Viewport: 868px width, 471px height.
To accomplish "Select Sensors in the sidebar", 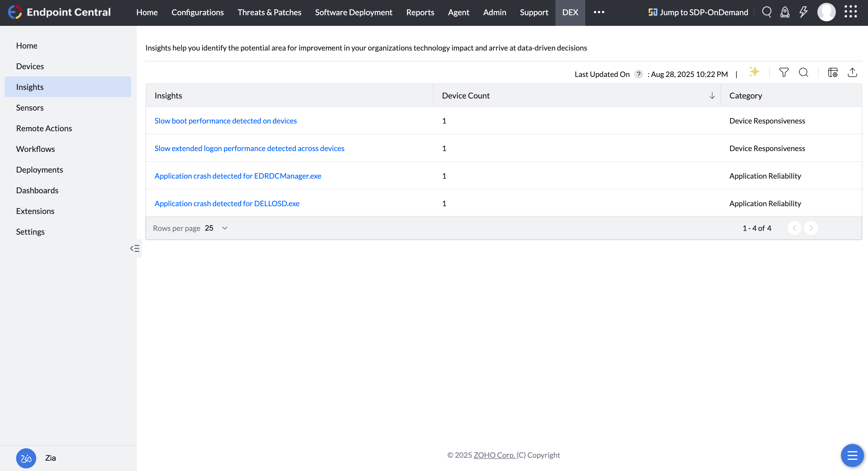I will coord(30,108).
